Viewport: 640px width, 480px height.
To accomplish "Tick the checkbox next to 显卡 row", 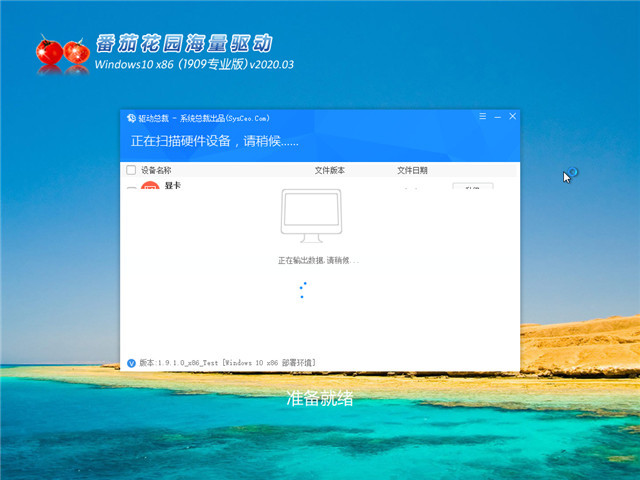I will (x=131, y=188).
